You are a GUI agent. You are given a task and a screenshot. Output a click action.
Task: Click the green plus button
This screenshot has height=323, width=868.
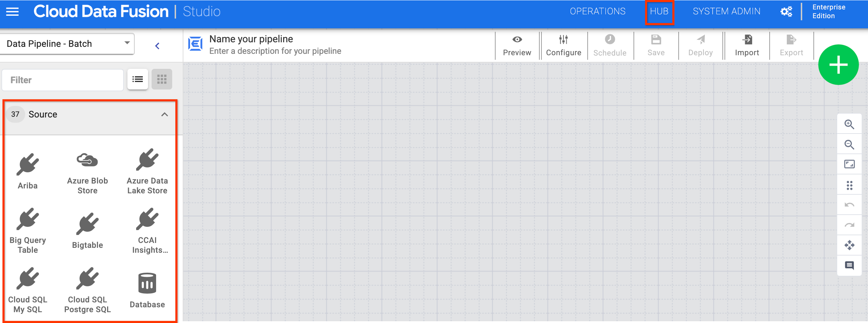839,65
